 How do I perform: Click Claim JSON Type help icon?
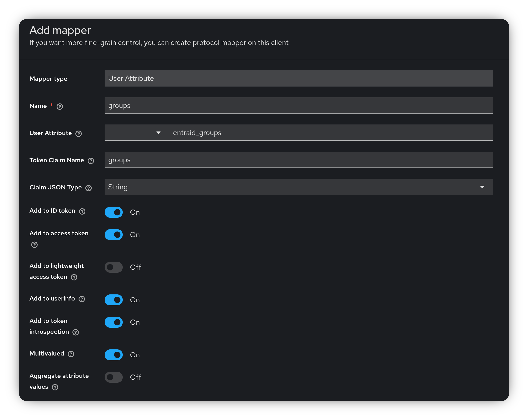point(88,188)
